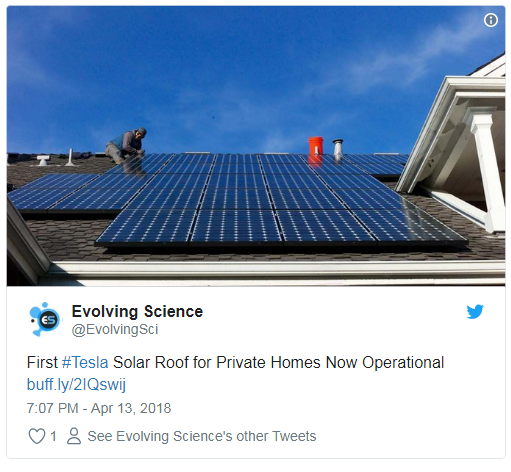Click the white gable column in the photo
Viewport: 511px width, 472px height.
[x=485, y=172]
